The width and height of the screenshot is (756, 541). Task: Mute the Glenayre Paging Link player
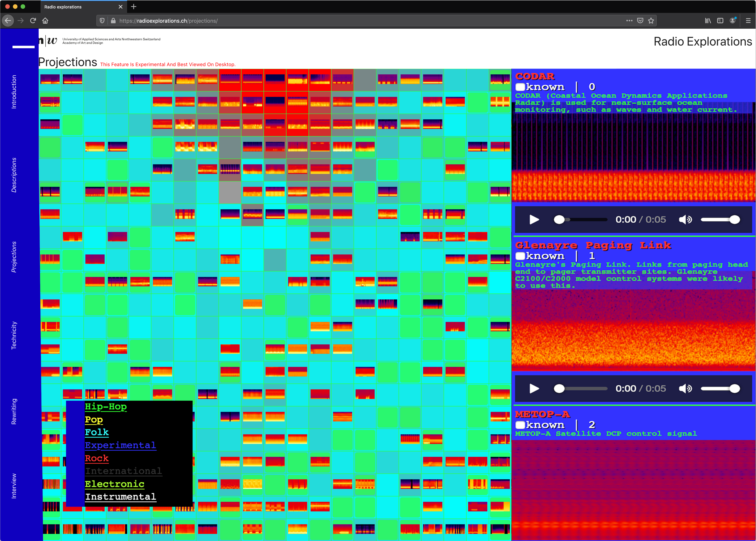click(x=685, y=388)
